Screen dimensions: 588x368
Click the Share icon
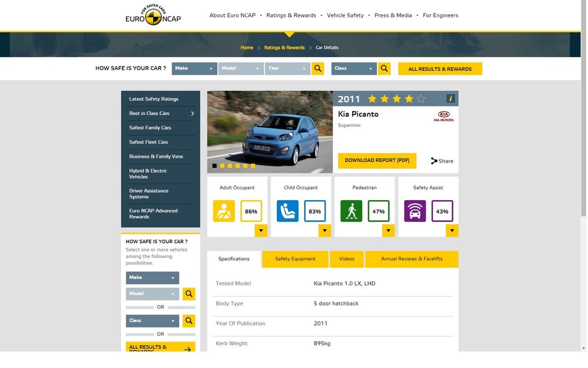[434, 161]
